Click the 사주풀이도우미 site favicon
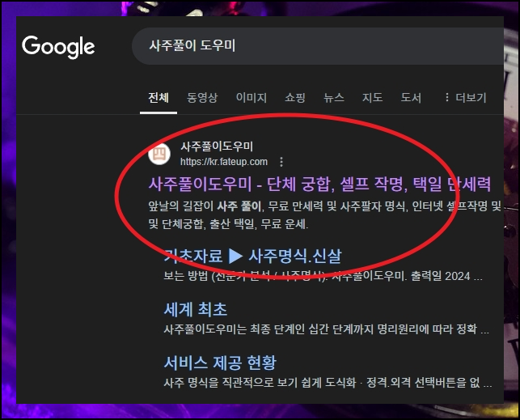Image resolution: width=520 pixels, height=420 pixels. click(159, 154)
